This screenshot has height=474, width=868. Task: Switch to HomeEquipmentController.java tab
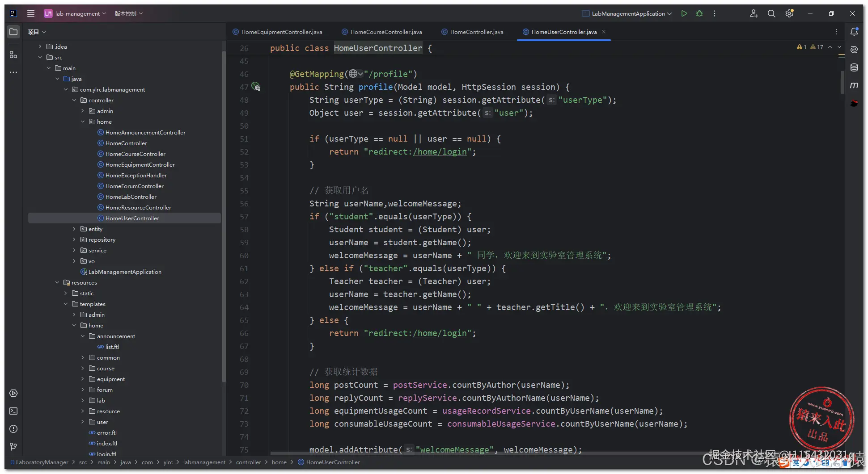278,32
